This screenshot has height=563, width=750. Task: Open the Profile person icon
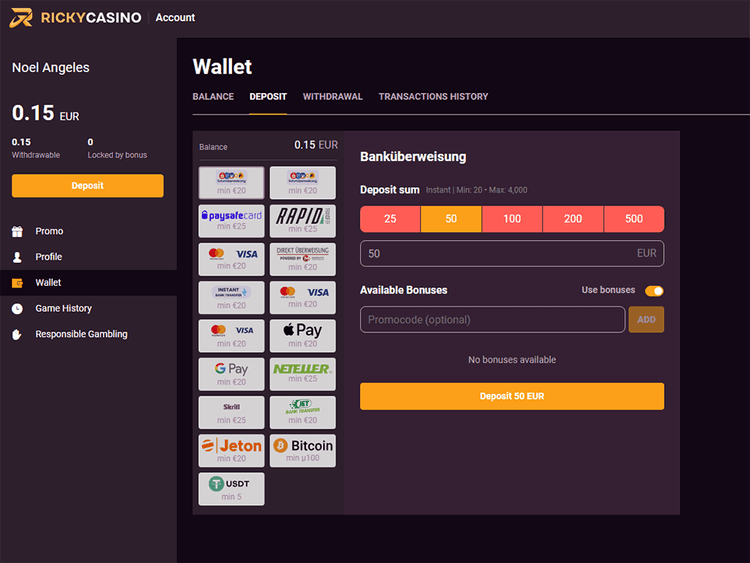17,257
